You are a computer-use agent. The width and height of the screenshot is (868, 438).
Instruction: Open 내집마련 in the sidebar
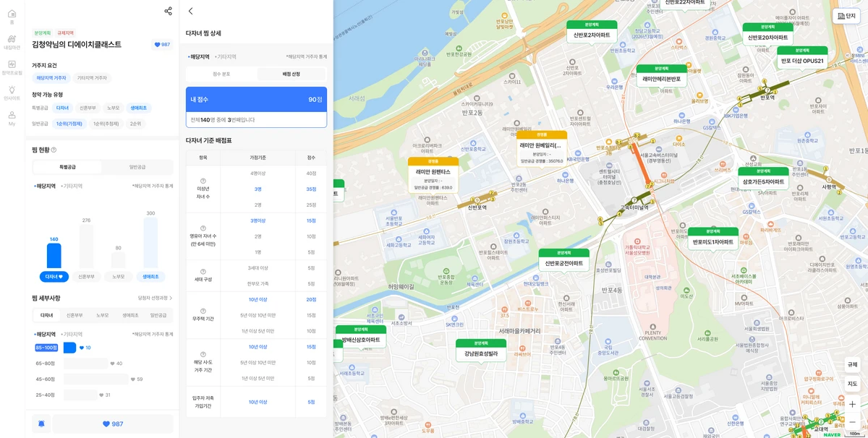[12, 42]
